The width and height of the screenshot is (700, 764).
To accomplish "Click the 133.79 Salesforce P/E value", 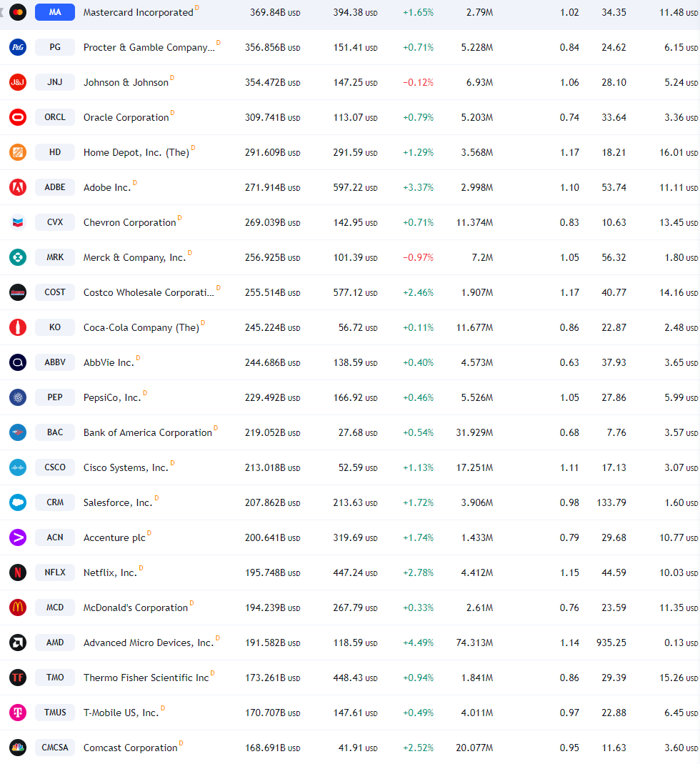I will (611, 503).
